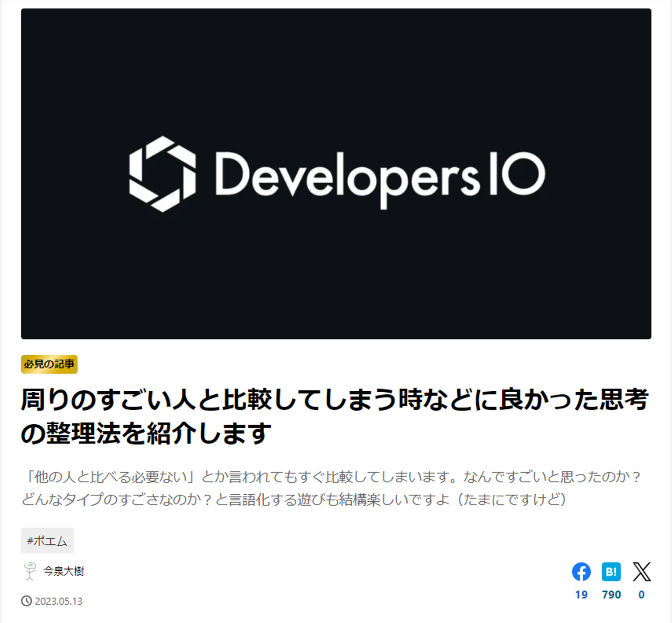Viewport: 672px width, 623px height.
Task: Click the description line starting どんなタイプのすごさ
Action: click(294, 499)
